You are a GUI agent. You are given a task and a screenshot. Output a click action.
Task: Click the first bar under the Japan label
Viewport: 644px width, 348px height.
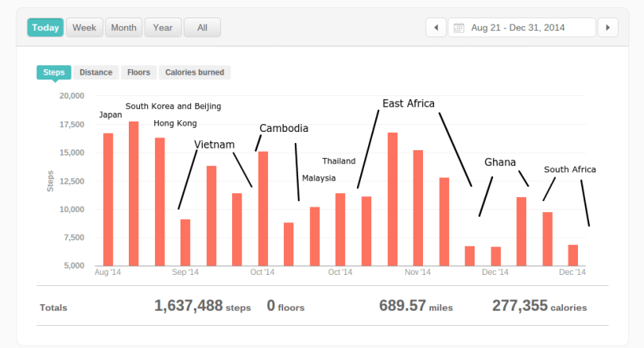108,199
